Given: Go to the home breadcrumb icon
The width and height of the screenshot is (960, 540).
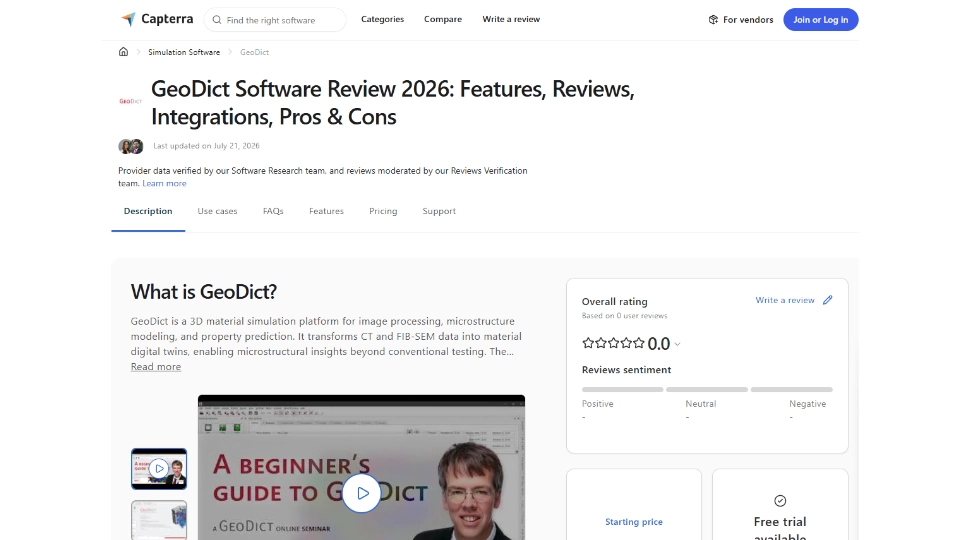Looking at the screenshot, I should click(x=123, y=51).
